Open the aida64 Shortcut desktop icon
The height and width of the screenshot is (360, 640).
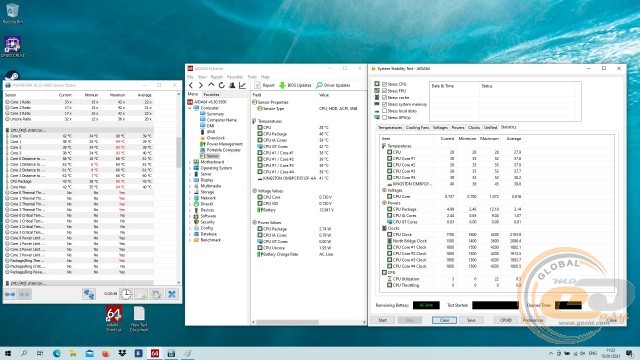coord(113,318)
